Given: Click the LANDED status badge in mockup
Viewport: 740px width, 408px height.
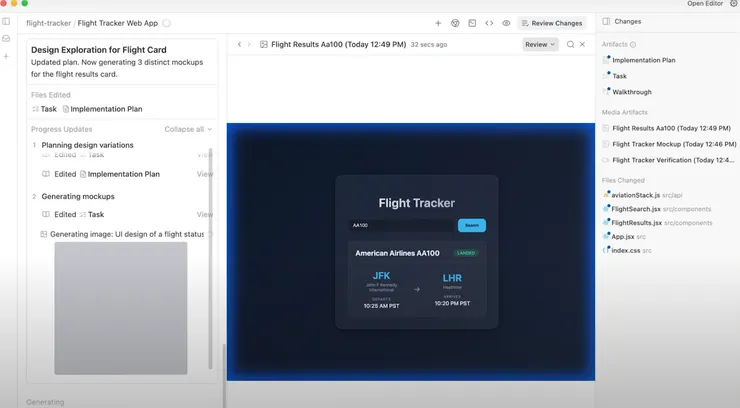Looking at the screenshot, I should pyautogui.click(x=466, y=253).
